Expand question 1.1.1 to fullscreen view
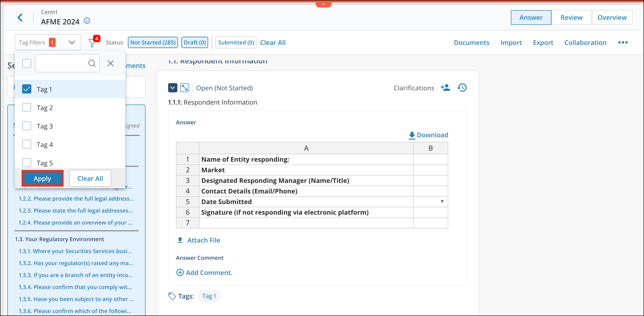The image size is (644, 316). pyautogui.click(x=185, y=88)
